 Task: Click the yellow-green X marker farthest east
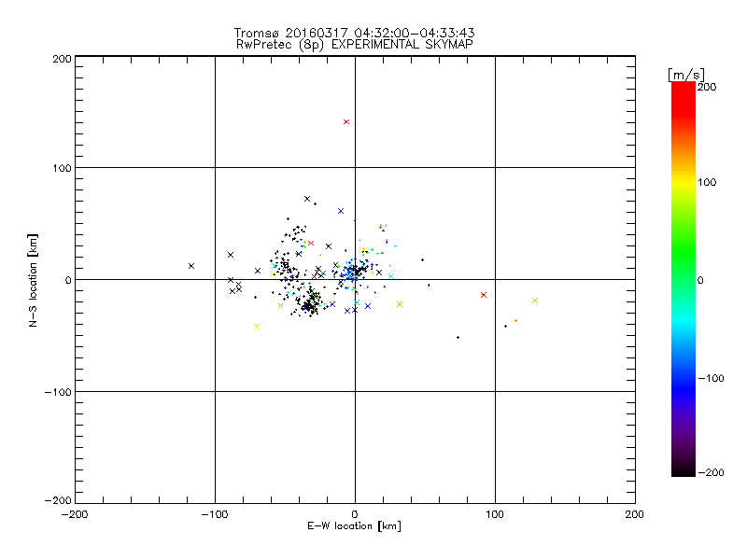pos(534,301)
